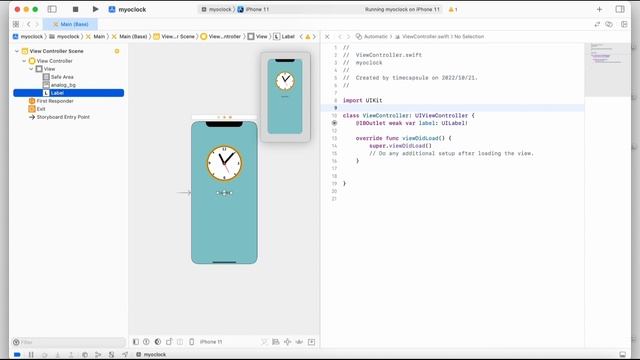Screen dimensions: 640x360
Task: Click the View Controller breadcrumb
Action: coord(221,36)
